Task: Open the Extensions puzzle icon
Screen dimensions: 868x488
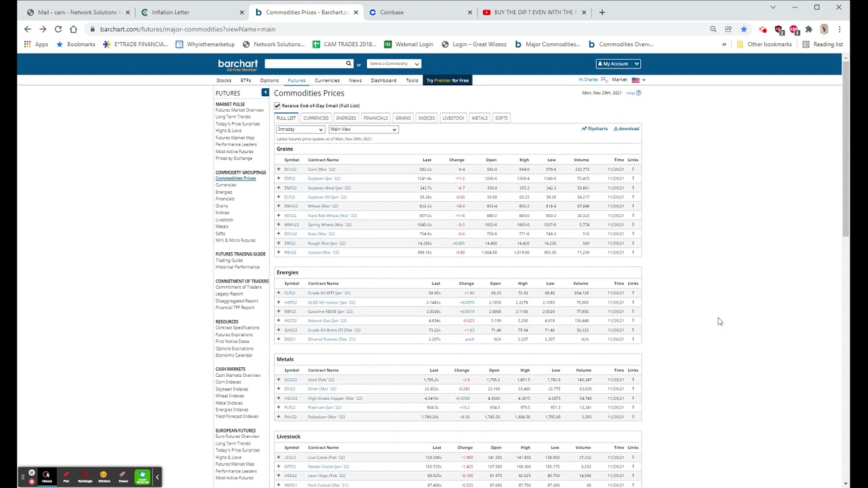Action: (x=809, y=29)
